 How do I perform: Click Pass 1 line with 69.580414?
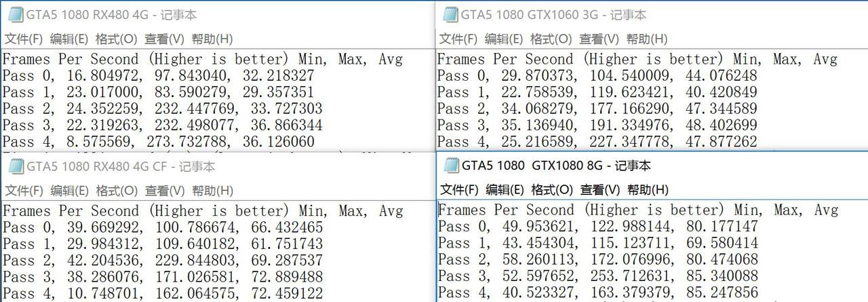click(599, 243)
